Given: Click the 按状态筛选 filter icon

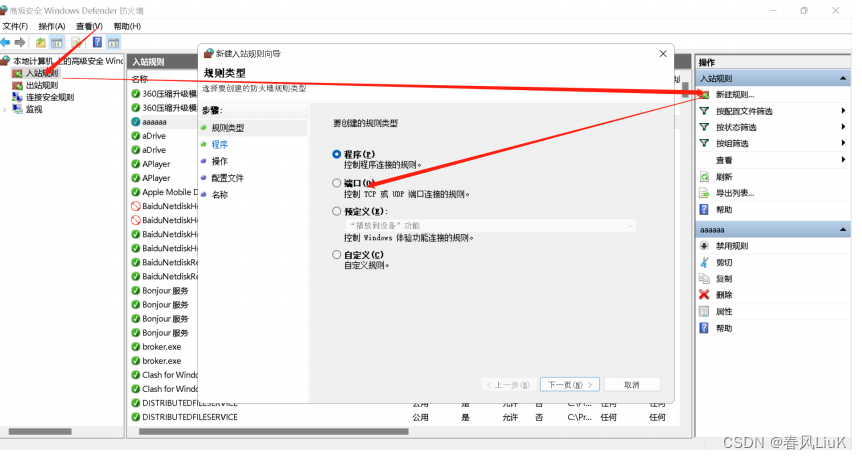Looking at the screenshot, I should (704, 127).
